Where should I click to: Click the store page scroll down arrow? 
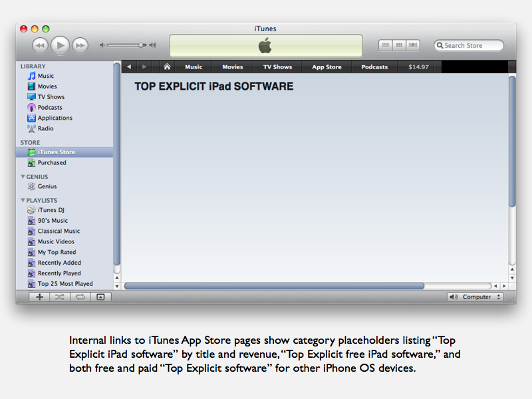[x=512, y=278]
